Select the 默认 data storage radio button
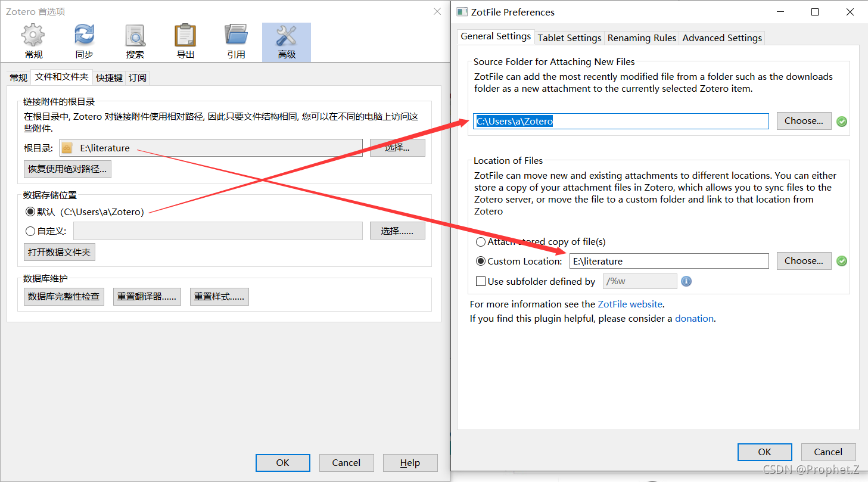Screen dimensions: 868x482 tap(30, 212)
